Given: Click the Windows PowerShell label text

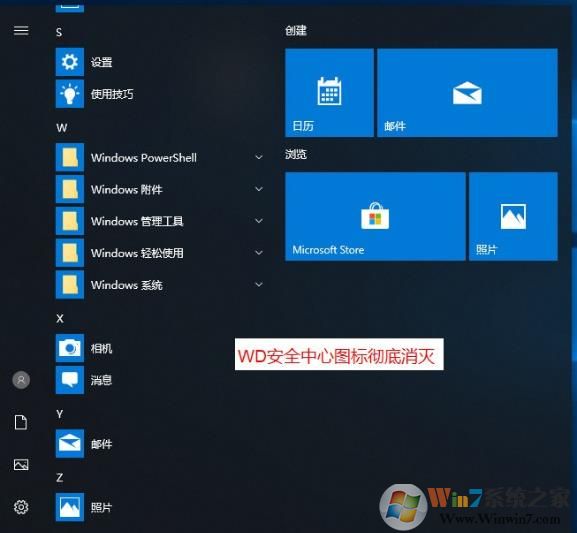Looking at the screenshot, I should (144, 158).
